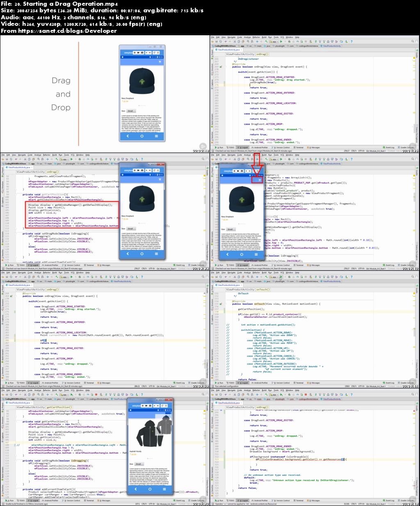The height and width of the screenshot is (506, 420).
Task: Open TODO tool window in 00:01:36 frame
Action: (x=230, y=147)
